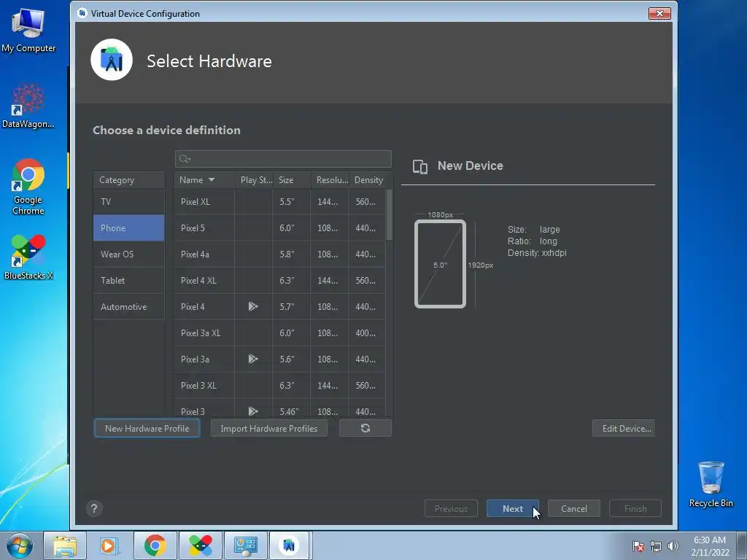
Task: Select the Pixel 3a XL device row
Action: [x=279, y=332]
